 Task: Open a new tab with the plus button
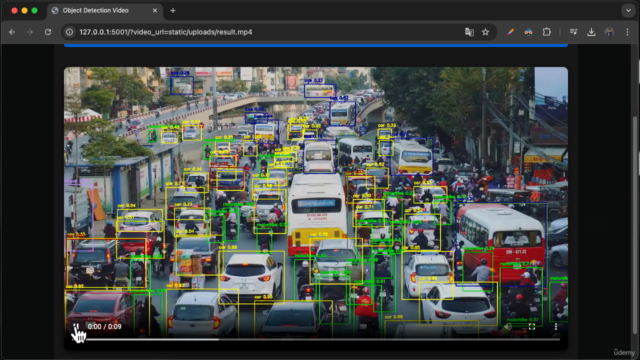[x=173, y=11]
